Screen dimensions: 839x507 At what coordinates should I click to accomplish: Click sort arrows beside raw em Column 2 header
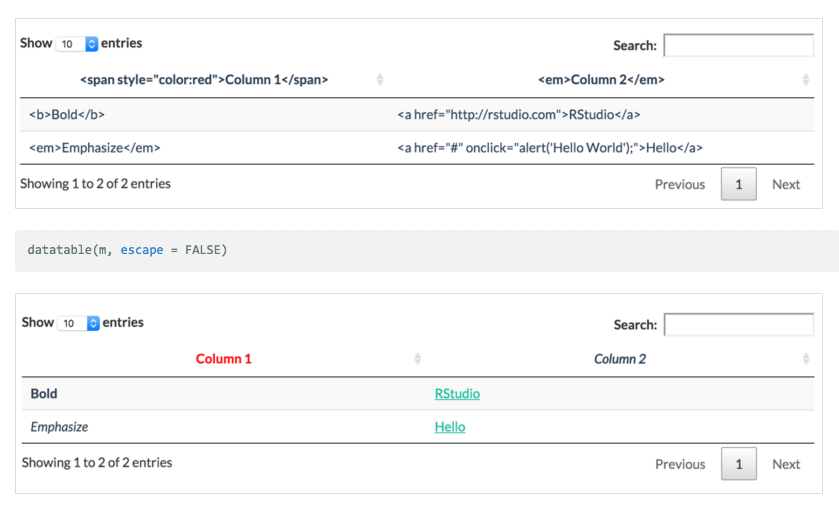(x=806, y=80)
